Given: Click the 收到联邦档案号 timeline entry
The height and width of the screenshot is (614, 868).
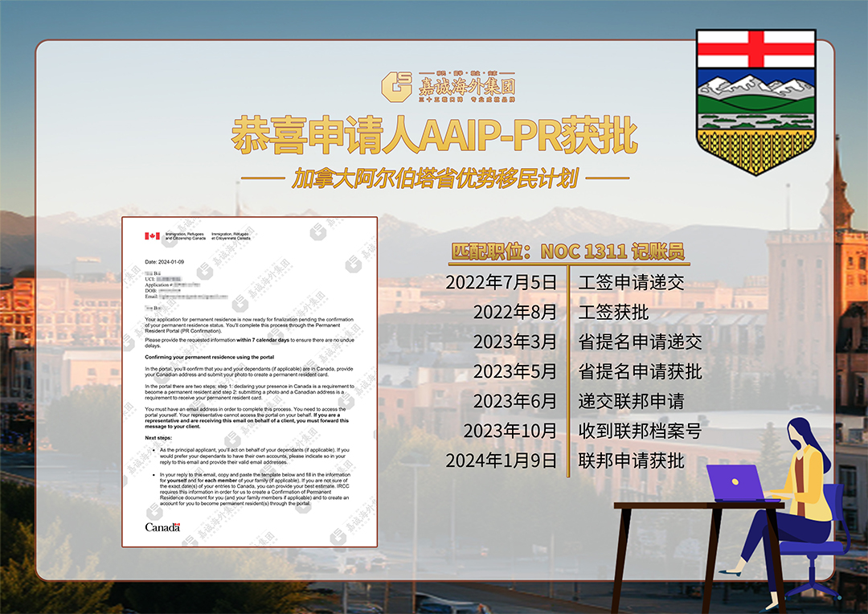Looking at the screenshot, I should coord(640,431).
